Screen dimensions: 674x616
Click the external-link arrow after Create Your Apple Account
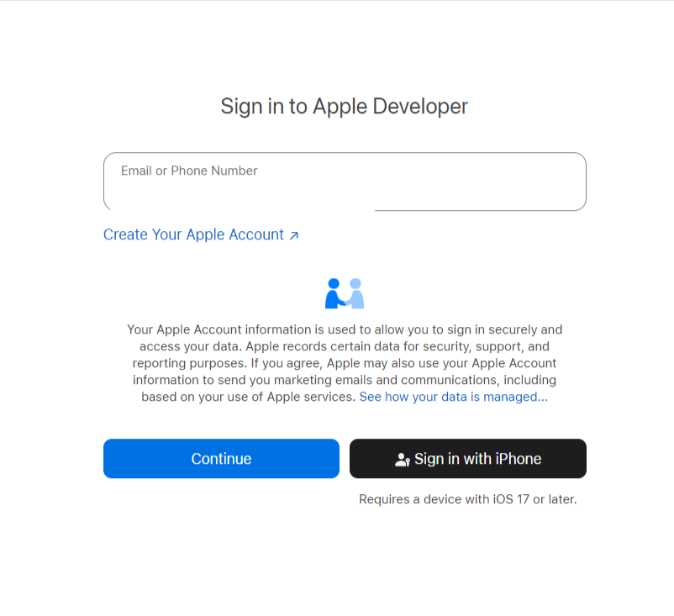coord(294,235)
